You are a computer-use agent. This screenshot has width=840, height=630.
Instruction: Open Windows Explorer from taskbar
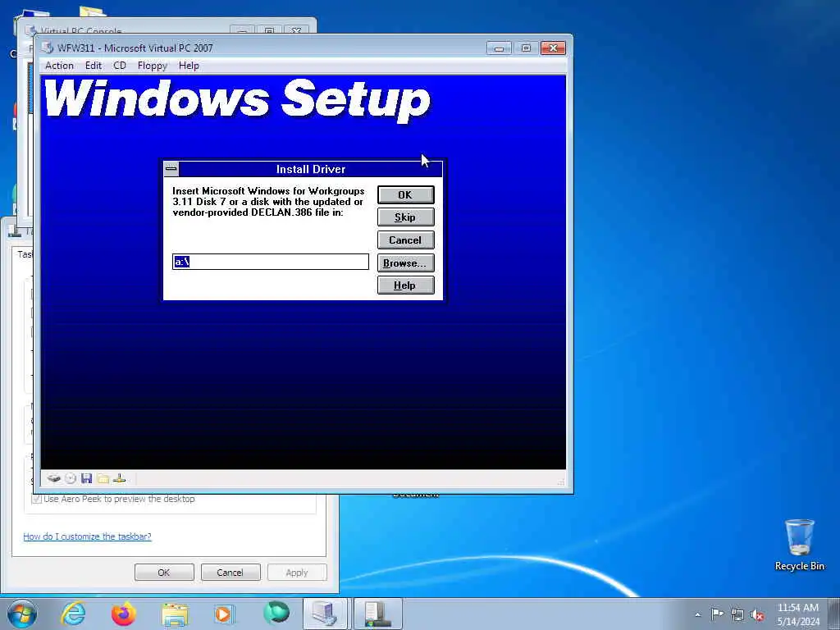[175, 614]
